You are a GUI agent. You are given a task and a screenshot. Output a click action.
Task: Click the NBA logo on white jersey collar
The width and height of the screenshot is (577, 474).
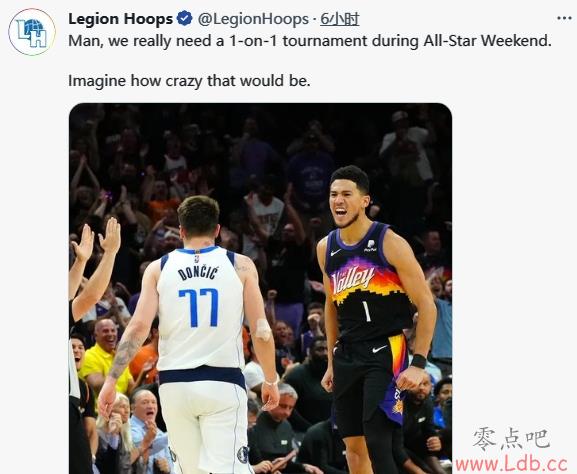(197, 259)
